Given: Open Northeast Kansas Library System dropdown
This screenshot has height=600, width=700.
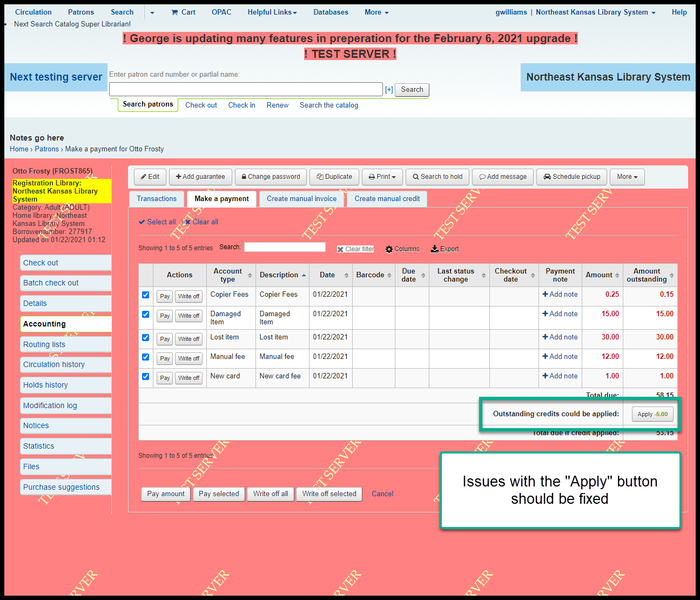Looking at the screenshot, I should pyautogui.click(x=595, y=12).
